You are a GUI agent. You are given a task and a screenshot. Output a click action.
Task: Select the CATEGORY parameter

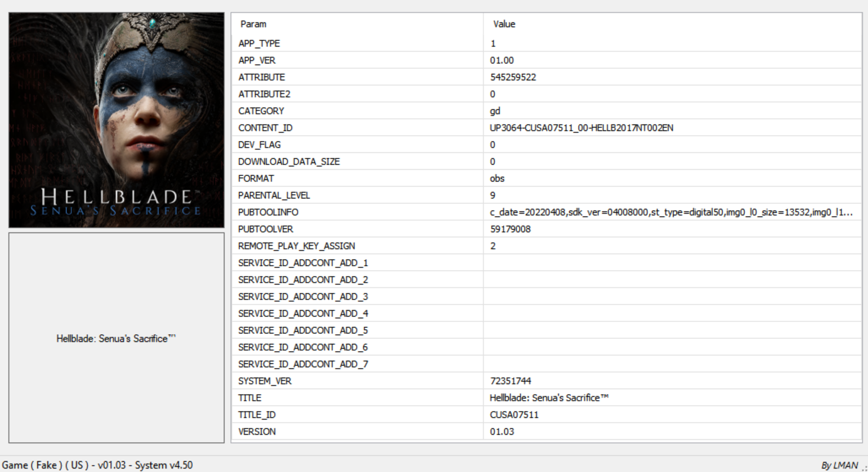pyautogui.click(x=261, y=111)
